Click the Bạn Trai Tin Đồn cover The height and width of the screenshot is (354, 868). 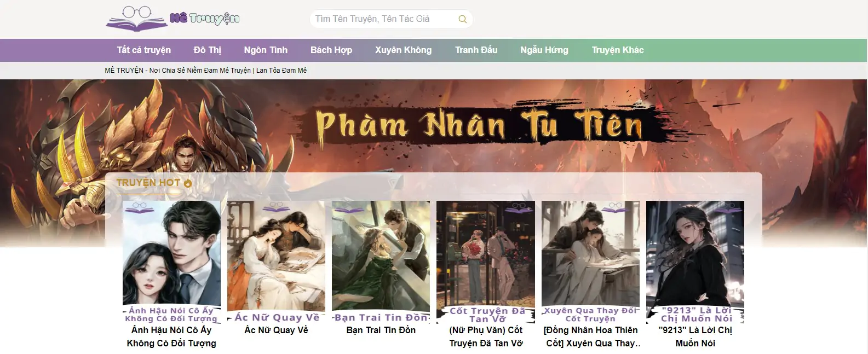pos(381,262)
